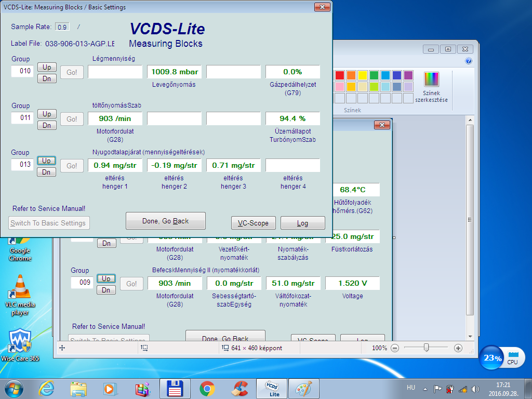Click Go! button for Group 011
Image resolution: width=532 pixels, height=399 pixels.
tap(72, 119)
